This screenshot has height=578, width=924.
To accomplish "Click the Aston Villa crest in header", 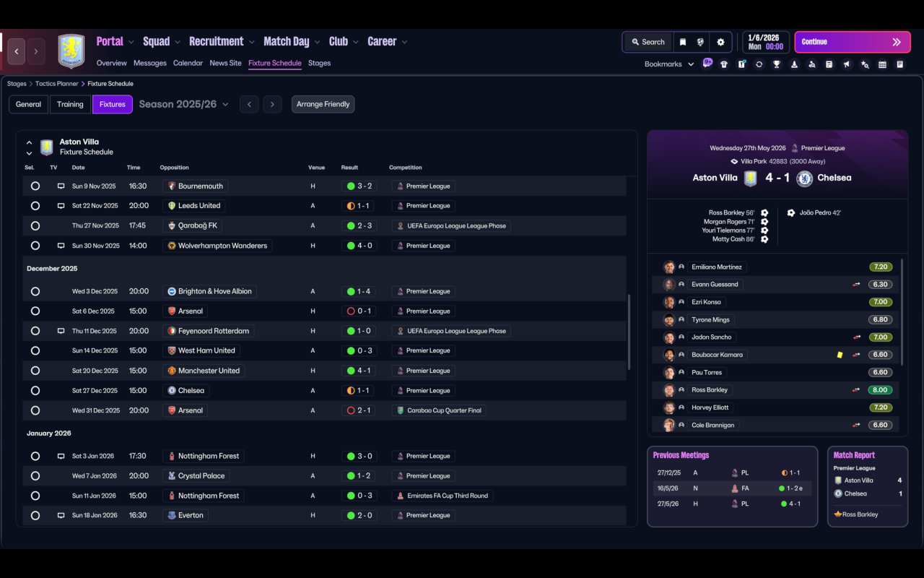I will tap(71, 51).
